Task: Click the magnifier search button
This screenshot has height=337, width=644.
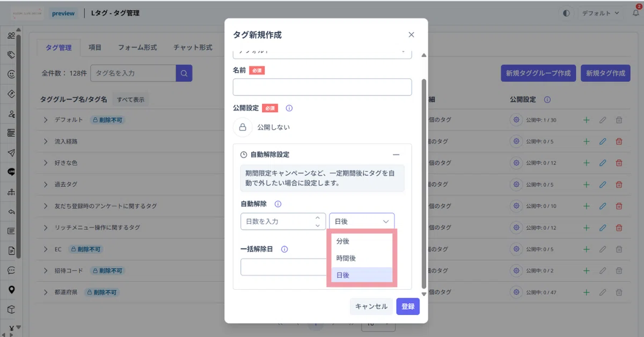Action: 184,73
